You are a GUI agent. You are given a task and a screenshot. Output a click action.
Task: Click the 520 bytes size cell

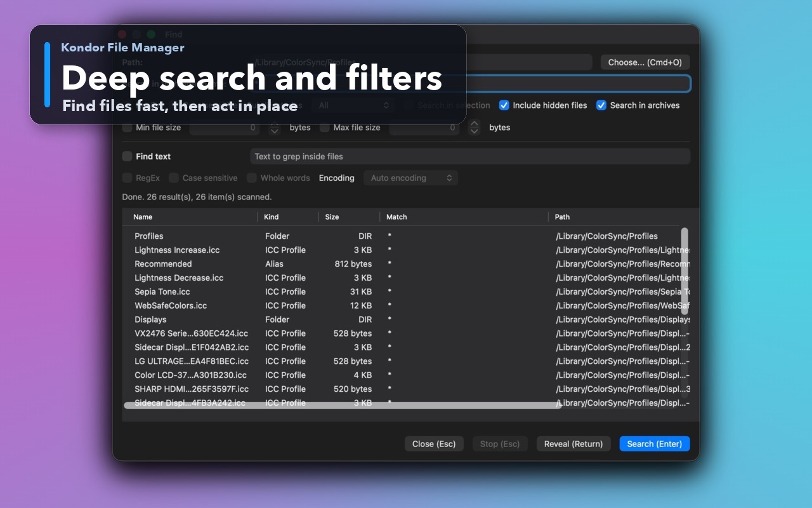click(353, 389)
